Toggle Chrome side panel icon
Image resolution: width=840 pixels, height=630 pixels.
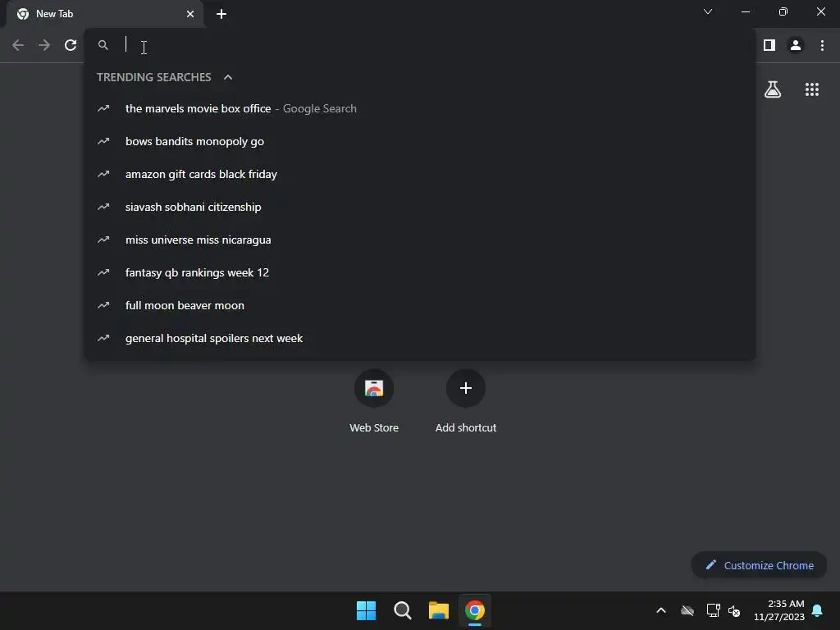pos(769,46)
